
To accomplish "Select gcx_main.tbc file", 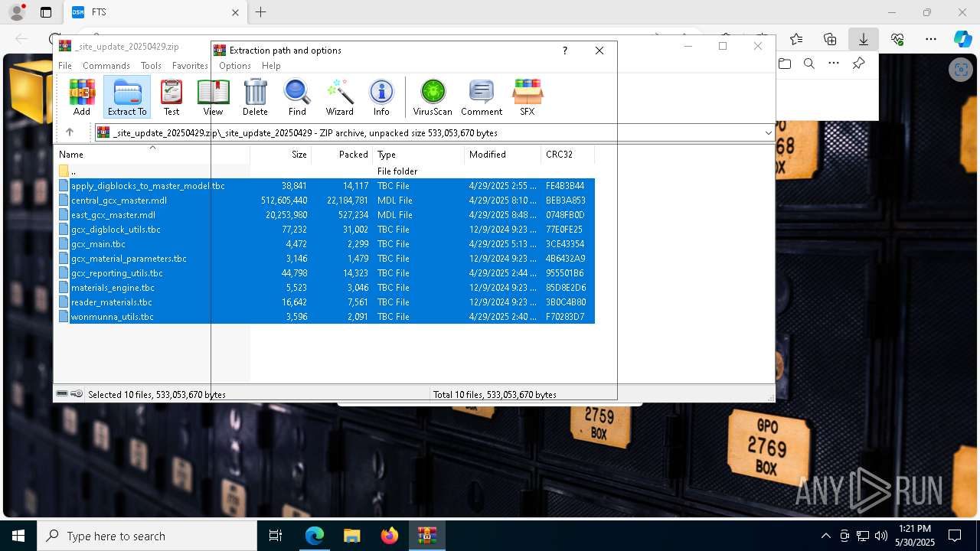I will (326, 244).
